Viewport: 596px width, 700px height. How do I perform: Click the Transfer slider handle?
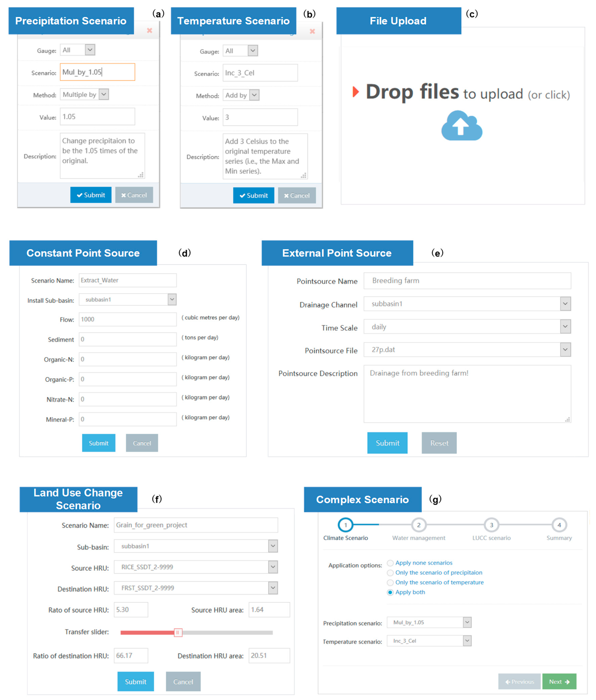[x=178, y=632]
